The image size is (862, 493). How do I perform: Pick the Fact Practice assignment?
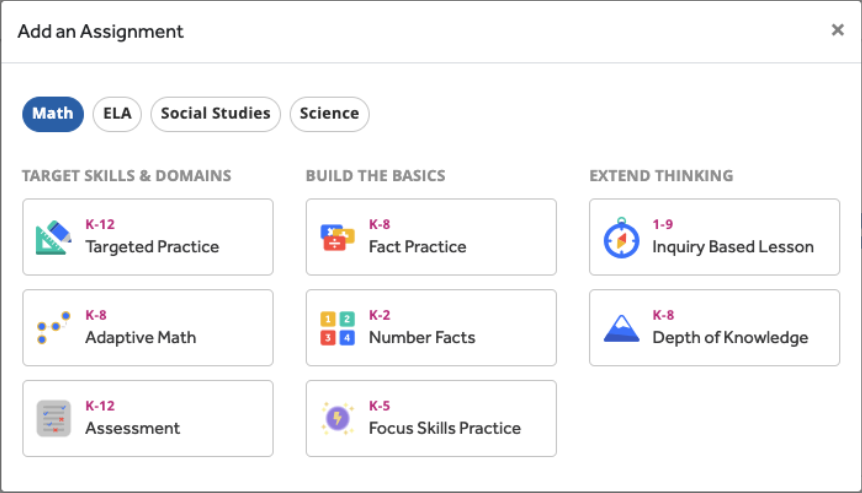coord(417,247)
